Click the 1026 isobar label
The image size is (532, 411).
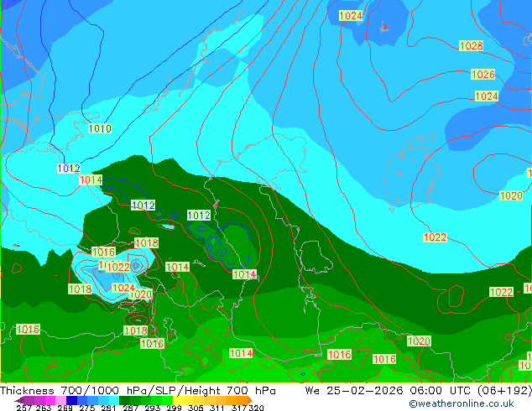pos(482,75)
